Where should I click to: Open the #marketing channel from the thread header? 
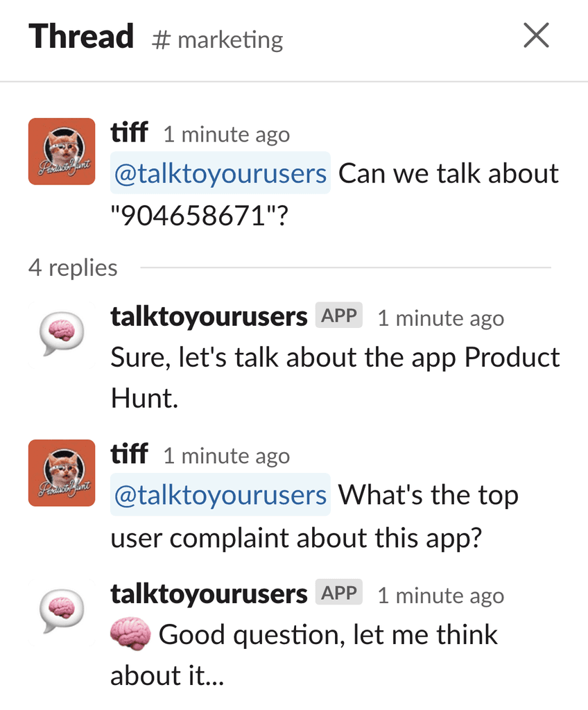pos(218,40)
